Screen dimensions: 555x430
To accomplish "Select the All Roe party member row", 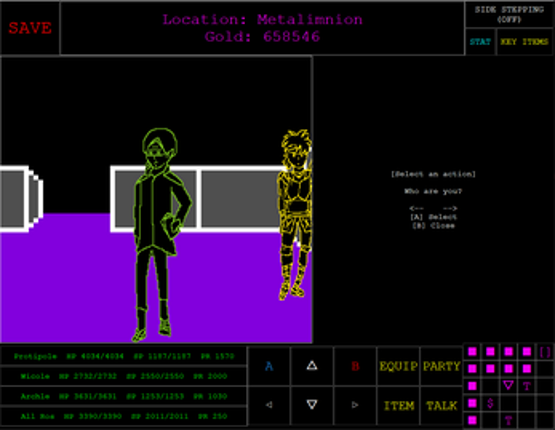I will pyautogui.click(x=124, y=416).
